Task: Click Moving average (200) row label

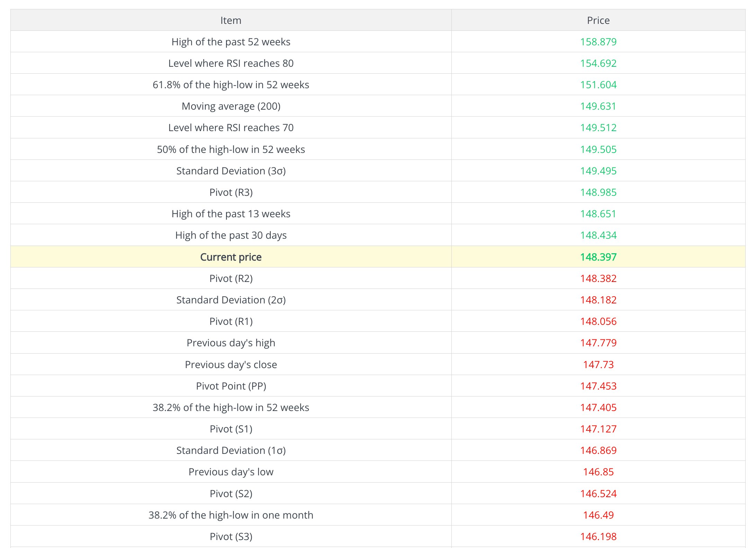Action: click(231, 106)
